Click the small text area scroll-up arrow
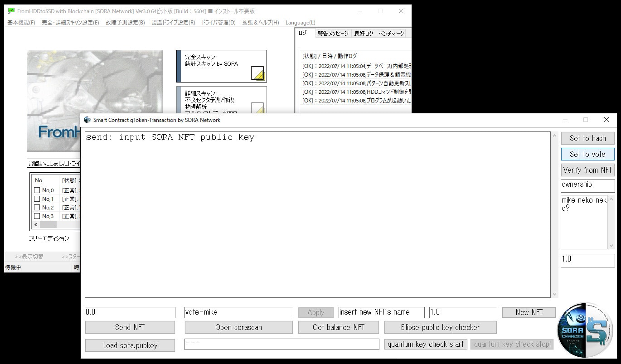 (611, 199)
